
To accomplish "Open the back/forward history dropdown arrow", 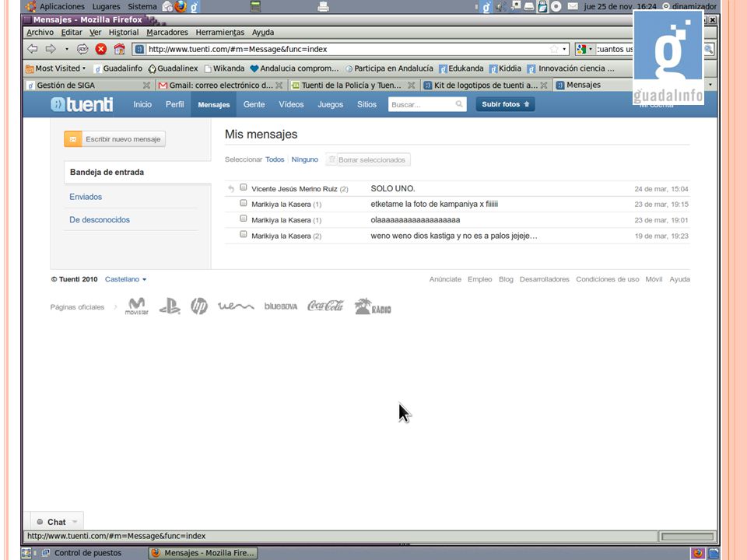I will (67, 49).
